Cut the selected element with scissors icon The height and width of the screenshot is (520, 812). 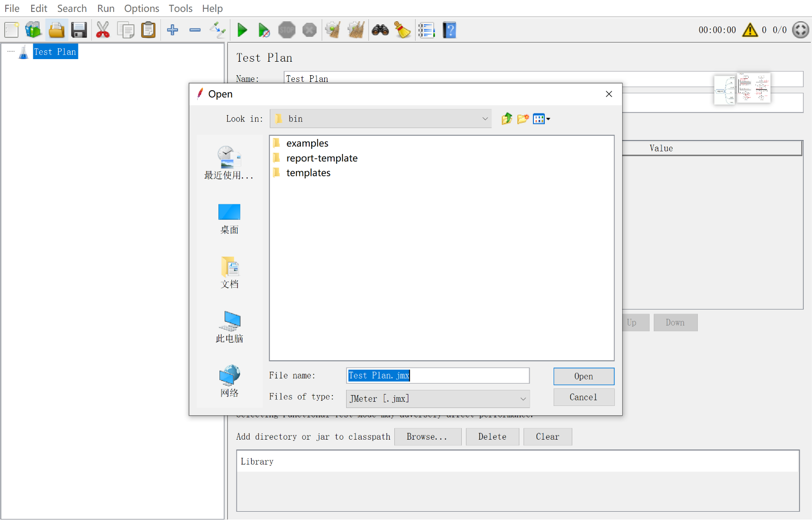[103, 30]
